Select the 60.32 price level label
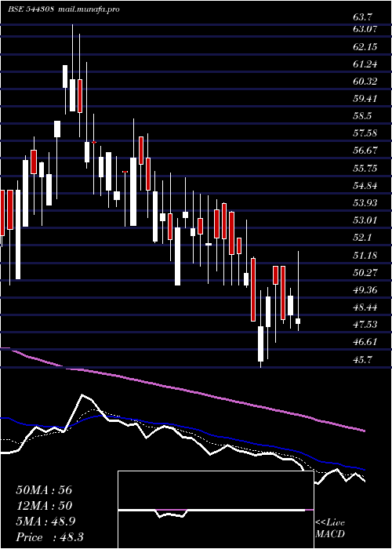The image size is (392, 549). point(365,82)
